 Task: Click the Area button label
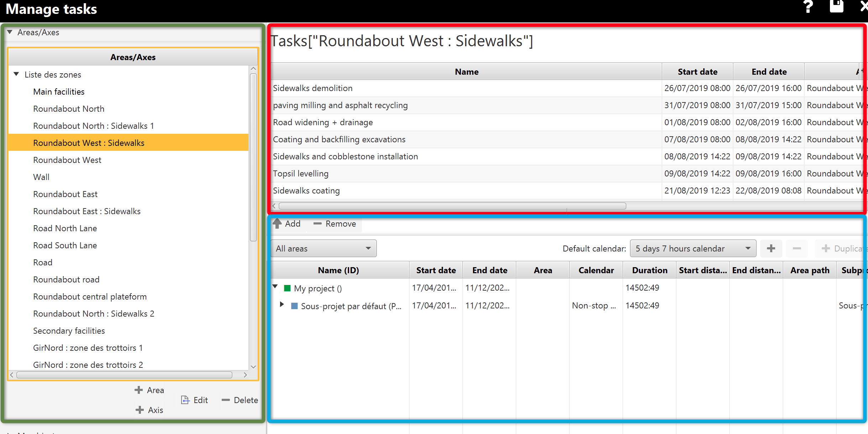pyautogui.click(x=156, y=390)
